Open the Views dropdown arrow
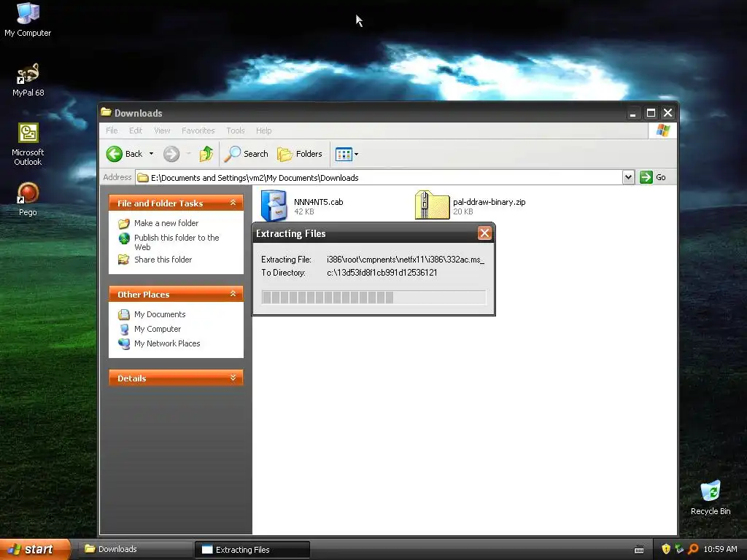 click(x=356, y=154)
